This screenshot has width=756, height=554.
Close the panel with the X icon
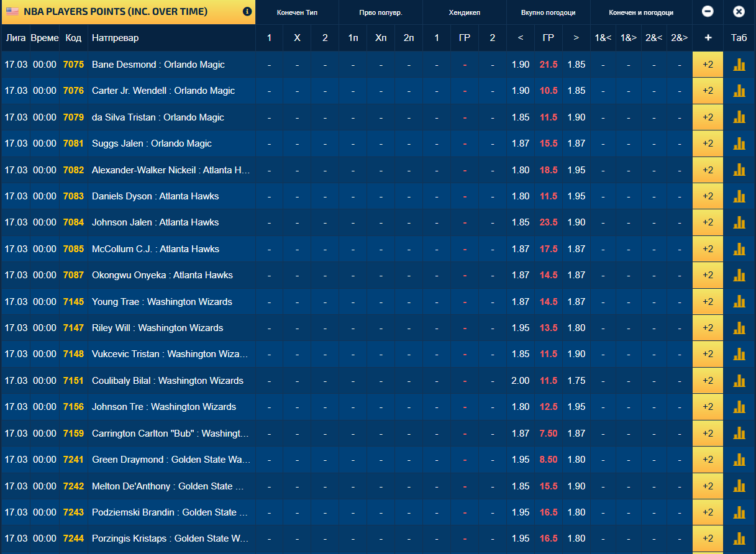click(739, 12)
